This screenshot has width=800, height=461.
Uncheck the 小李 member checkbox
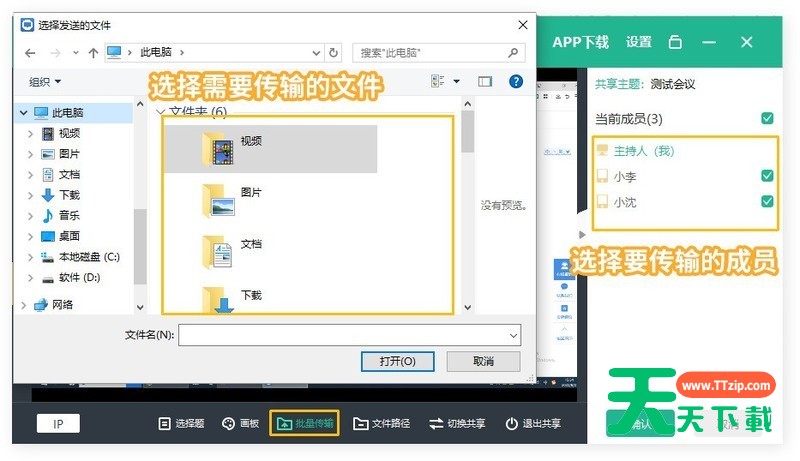pos(767,176)
